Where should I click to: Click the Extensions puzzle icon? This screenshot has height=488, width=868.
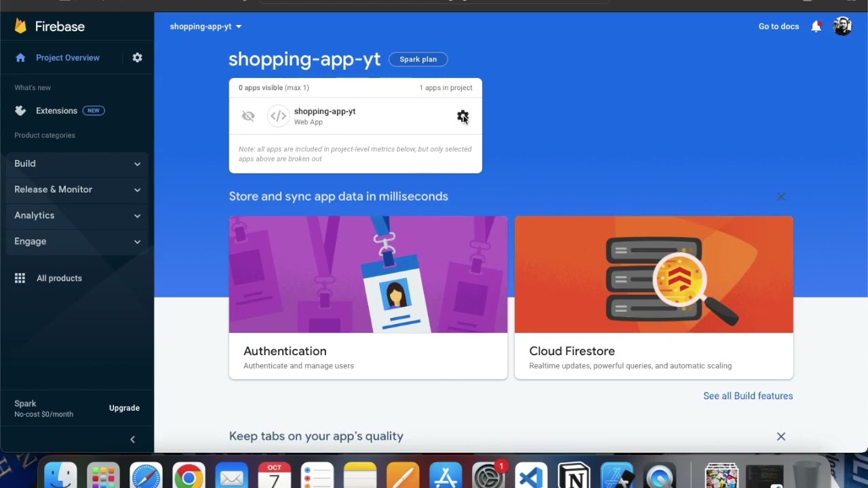coord(20,110)
